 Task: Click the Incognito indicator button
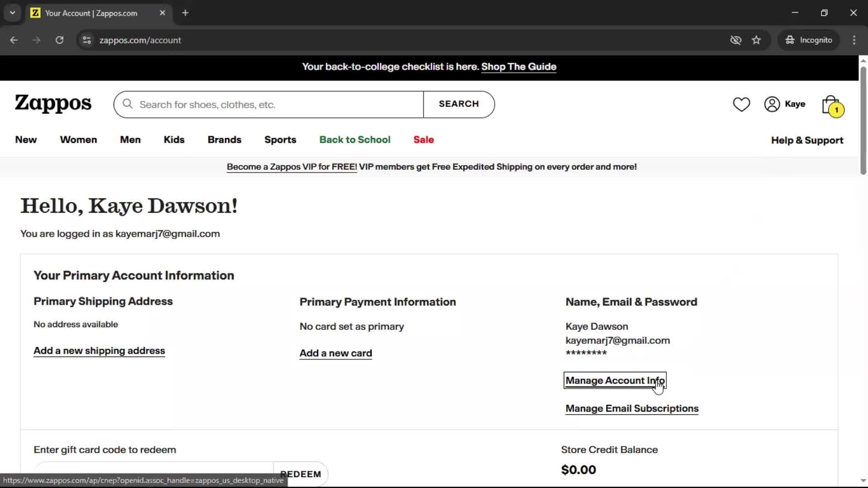pyautogui.click(x=808, y=40)
